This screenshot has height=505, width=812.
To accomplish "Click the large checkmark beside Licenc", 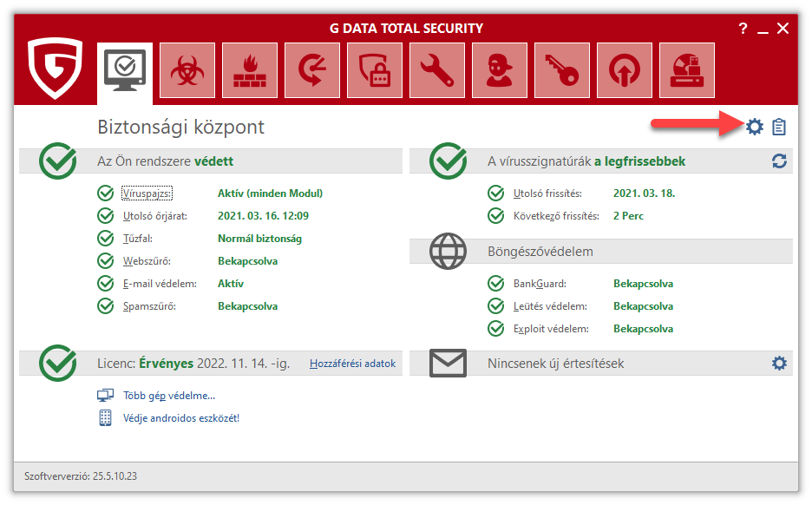I will [58, 363].
